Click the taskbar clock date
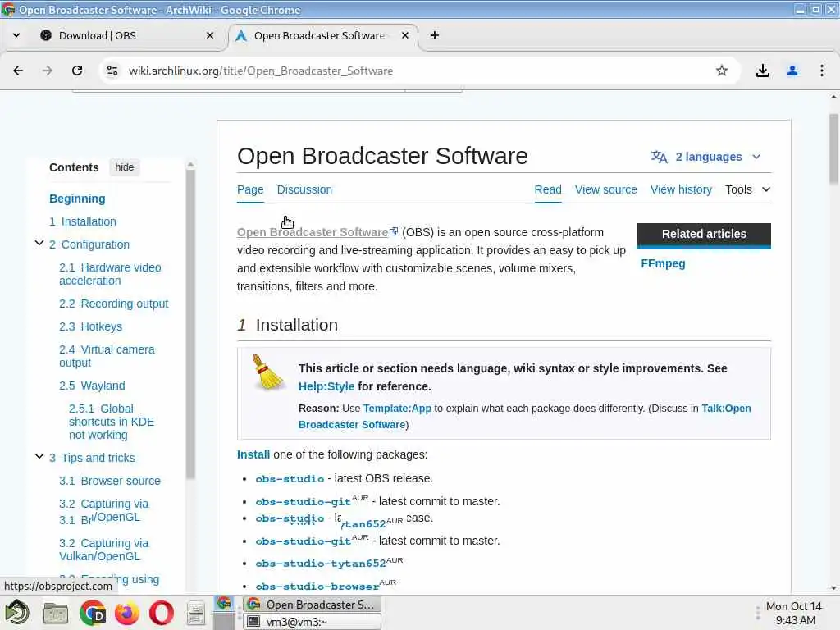 tap(793, 606)
